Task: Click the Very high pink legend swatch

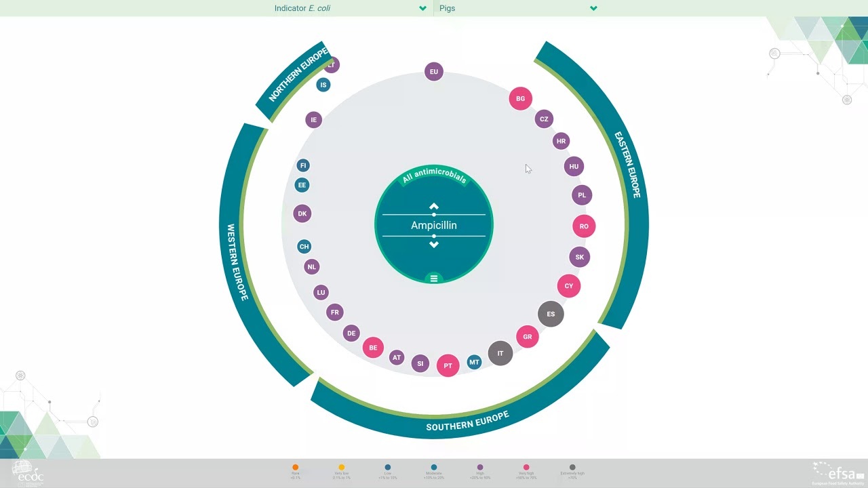Action: pyautogui.click(x=526, y=468)
